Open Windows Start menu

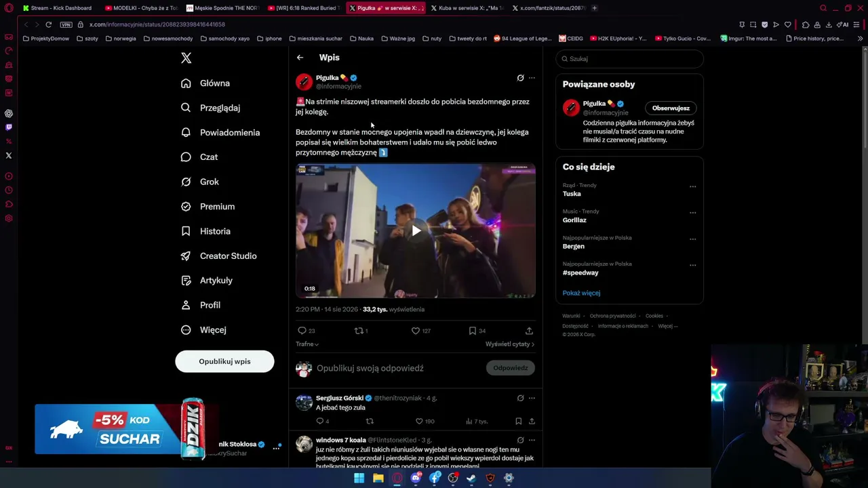(x=359, y=478)
